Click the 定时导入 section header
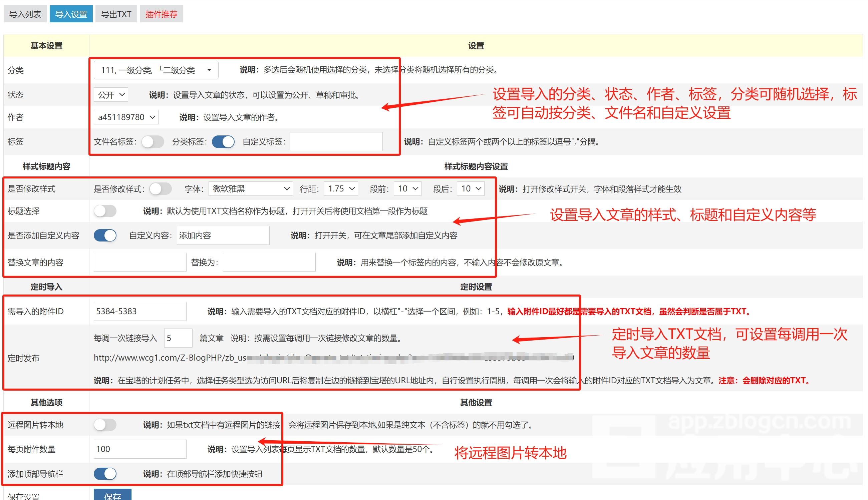868x500 pixels. [46, 287]
